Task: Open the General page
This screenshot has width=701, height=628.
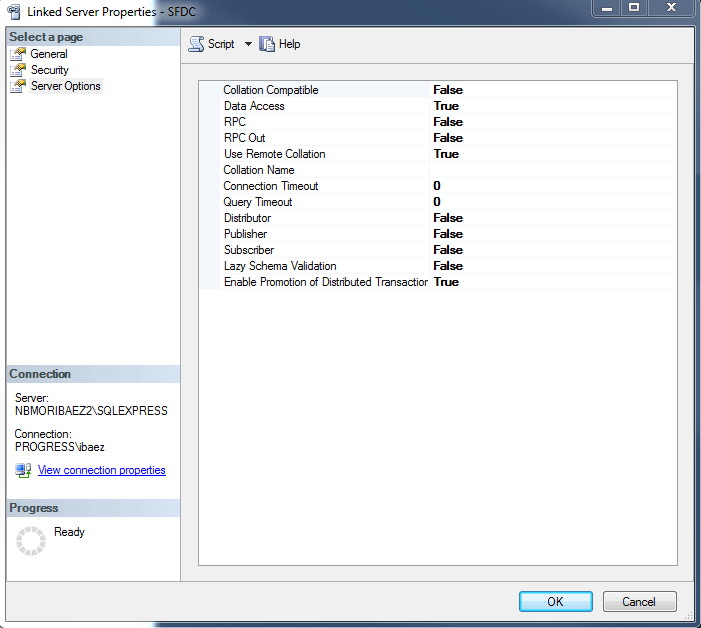Action: tap(49, 54)
